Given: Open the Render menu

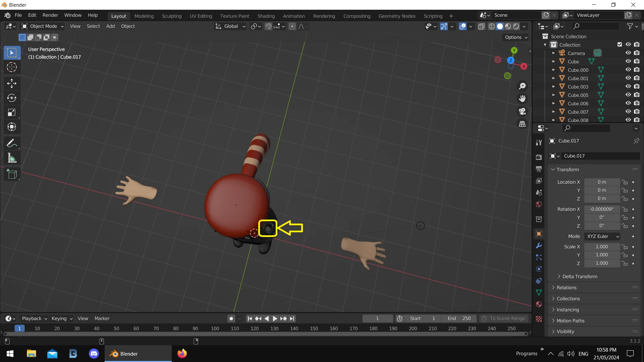Looking at the screenshot, I should click(x=50, y=15).
